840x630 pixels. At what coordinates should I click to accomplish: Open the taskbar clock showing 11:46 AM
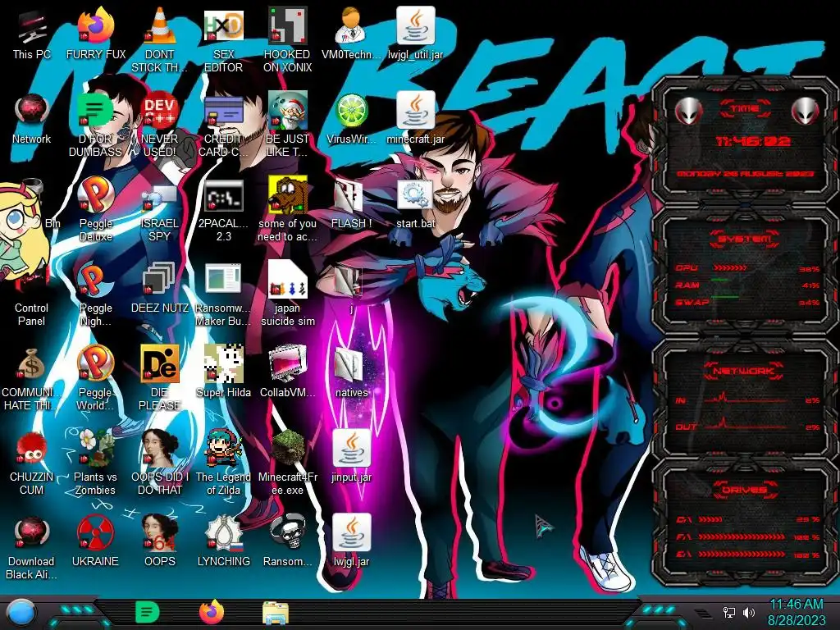797,612
